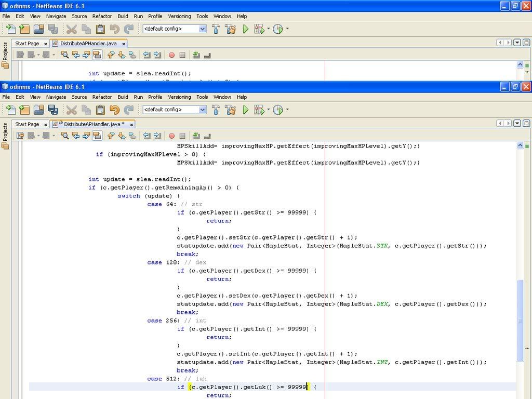The image size is (532, 399).
Task: Click New Project icon in lower window
Action: click(x=24, y=110)
